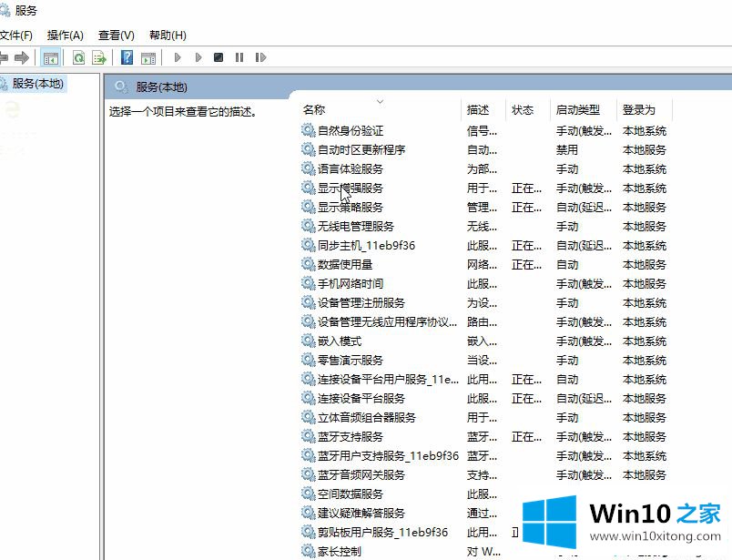
Task: Open the 操作(A) menu
Action: click(65, 35)
